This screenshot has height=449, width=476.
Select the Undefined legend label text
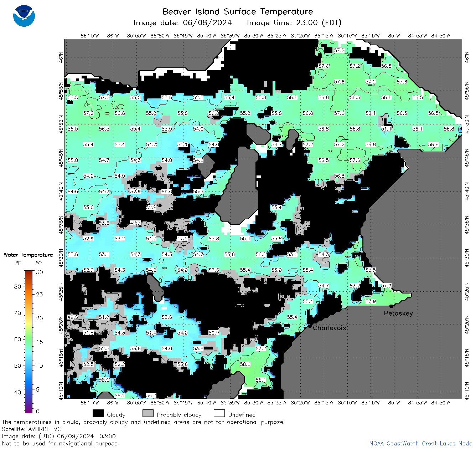point(242,415)
